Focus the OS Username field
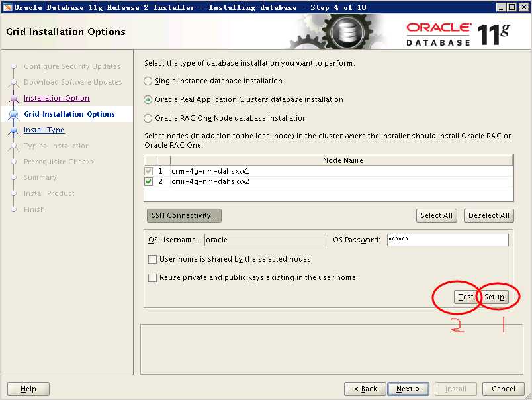532x400 pixels. [x=265, y=240]
